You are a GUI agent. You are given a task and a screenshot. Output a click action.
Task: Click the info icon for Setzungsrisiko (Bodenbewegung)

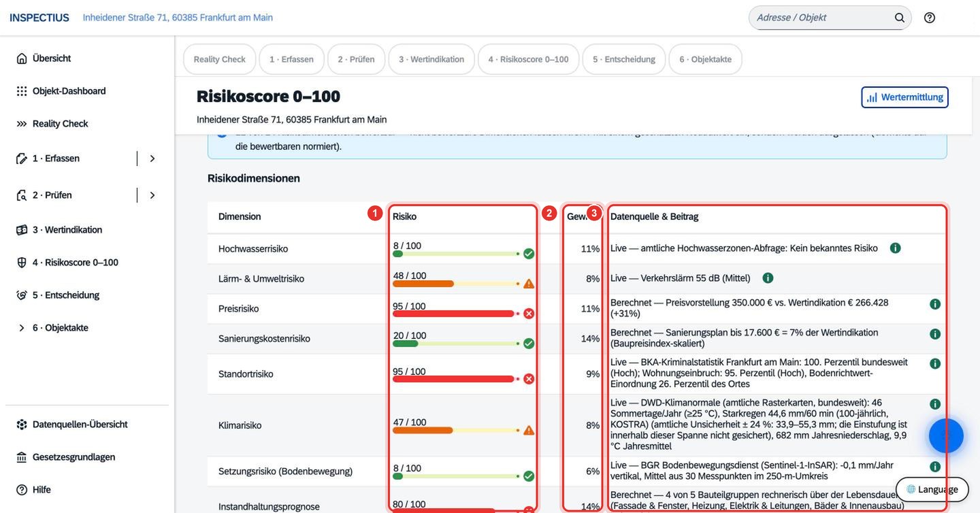(x=935, y=467)
